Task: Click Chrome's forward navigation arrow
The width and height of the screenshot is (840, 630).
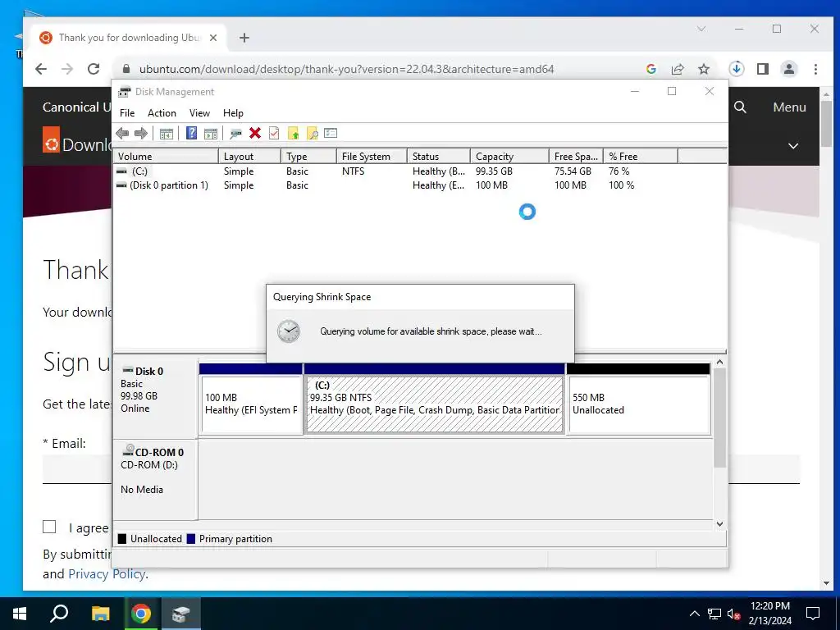Action: (67, 69)
